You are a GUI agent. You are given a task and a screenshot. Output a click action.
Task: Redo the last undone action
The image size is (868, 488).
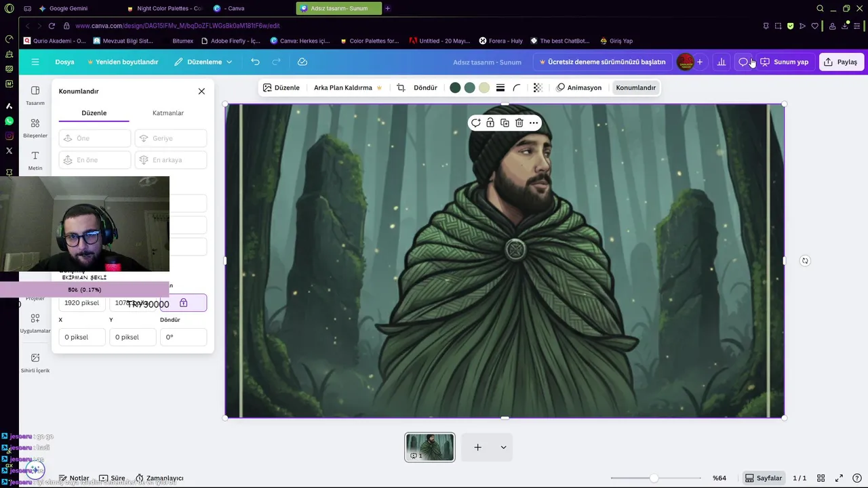276,62
